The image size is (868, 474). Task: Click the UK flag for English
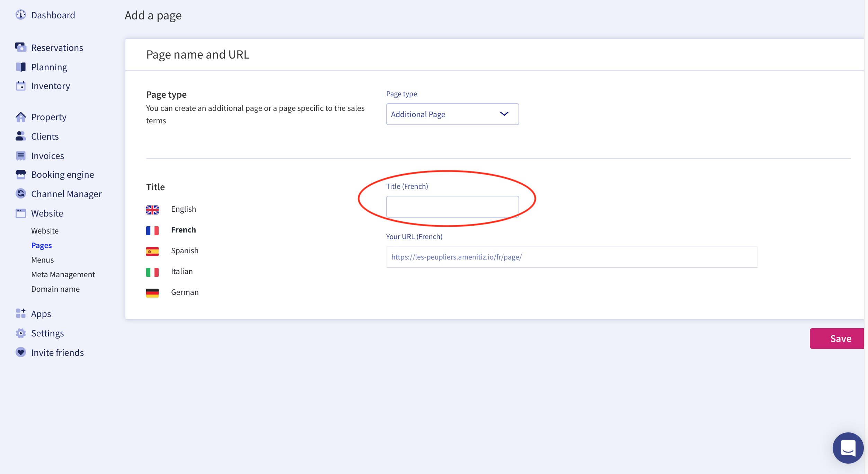(152, 210)
